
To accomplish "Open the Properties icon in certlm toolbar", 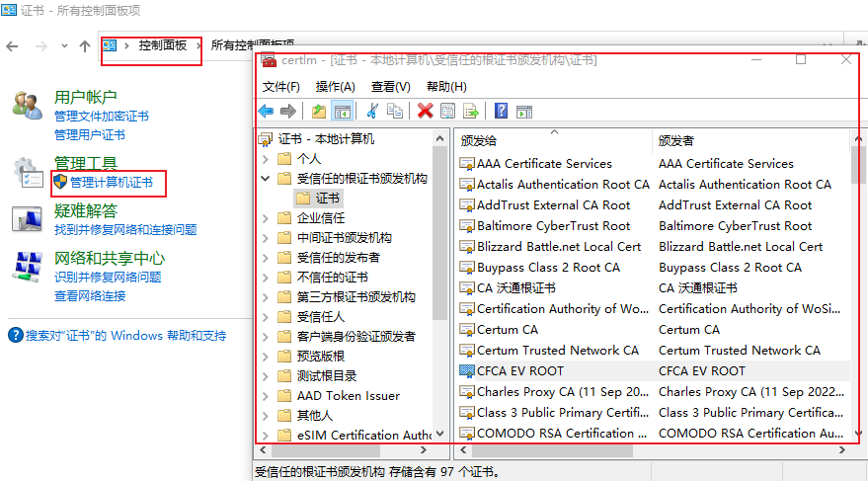I will pos(448,112).
